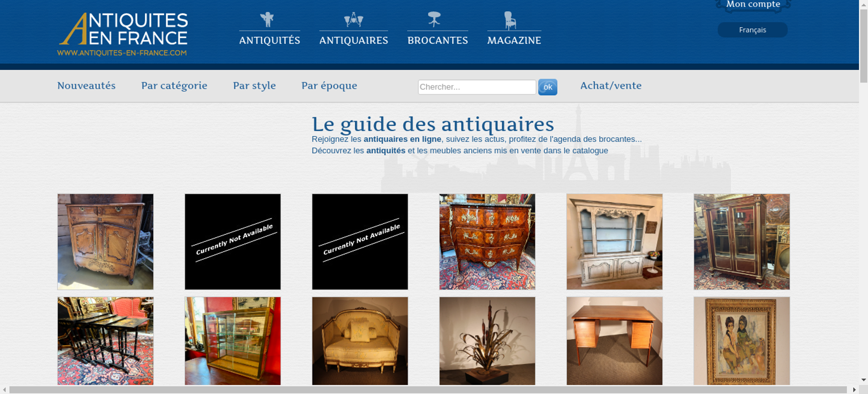Open Mon compte
Screen dimensions: 868x394
pos(753,5)
